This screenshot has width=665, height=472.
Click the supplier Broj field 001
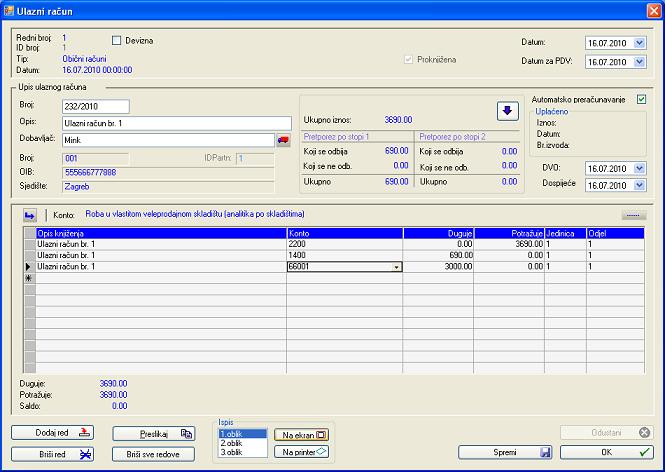95,159
